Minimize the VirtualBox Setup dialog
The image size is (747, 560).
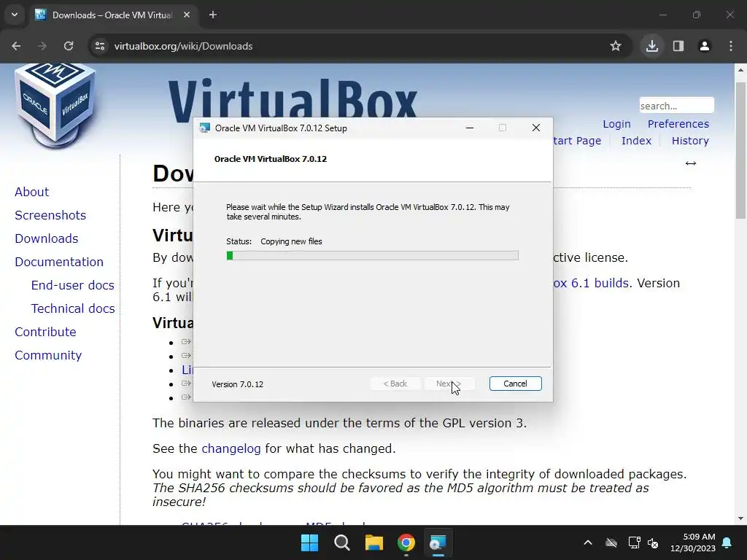(469, 128)
